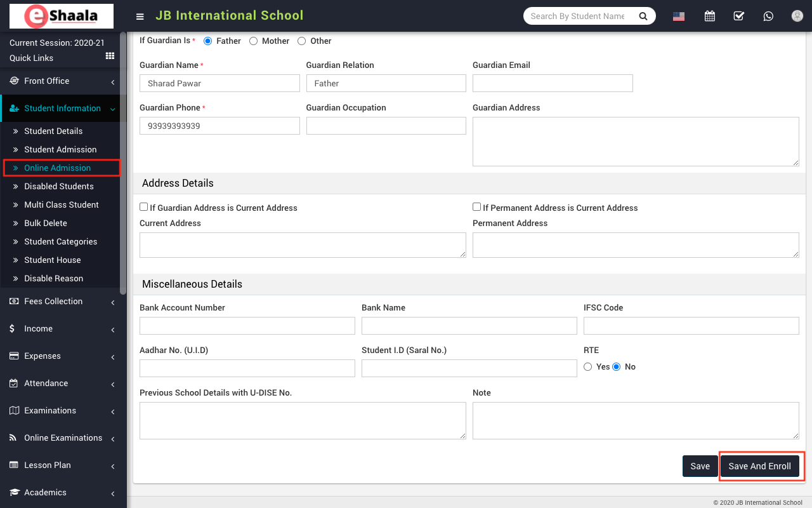The image size is (812, 508).
Task: Click the Guardian Email input field
Action: (x=553, y=83)
